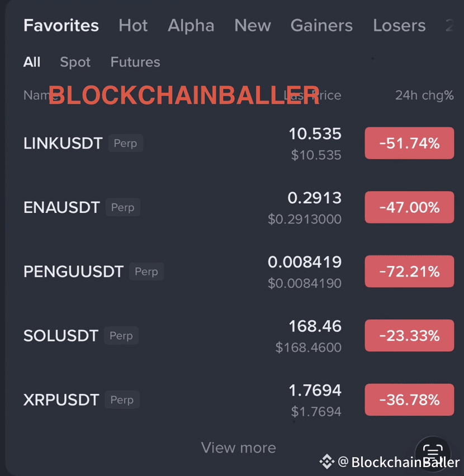Open the Alpha tab
The width and height of the screenshot is (464, 476).
(x=191, y=26)
